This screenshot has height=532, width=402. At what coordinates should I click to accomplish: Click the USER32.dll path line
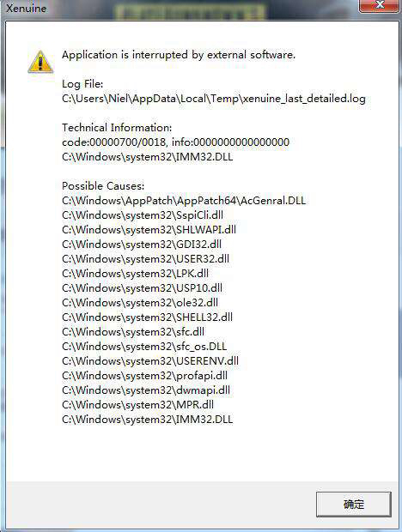pos(145,259)
